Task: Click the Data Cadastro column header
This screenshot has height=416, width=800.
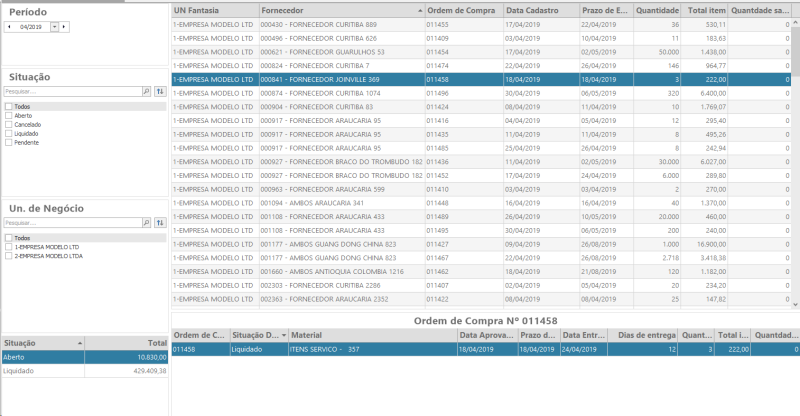Action: coord(542,10)
